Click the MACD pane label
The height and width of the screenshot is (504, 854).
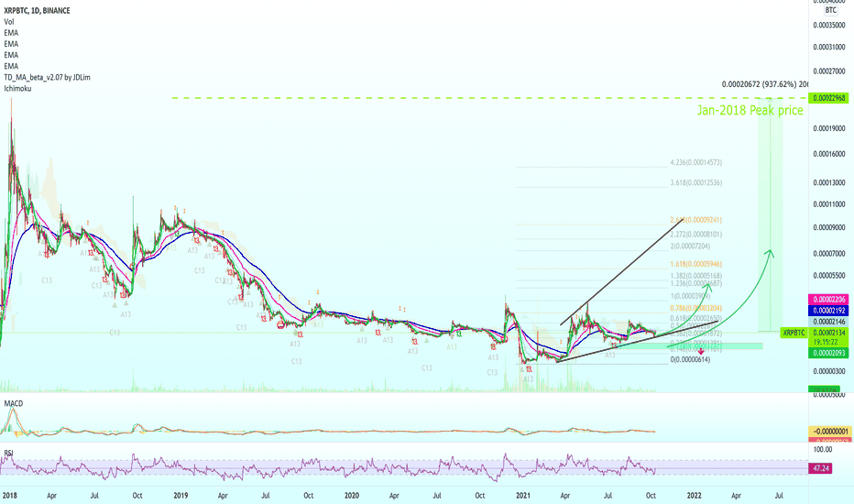[14, 403]
